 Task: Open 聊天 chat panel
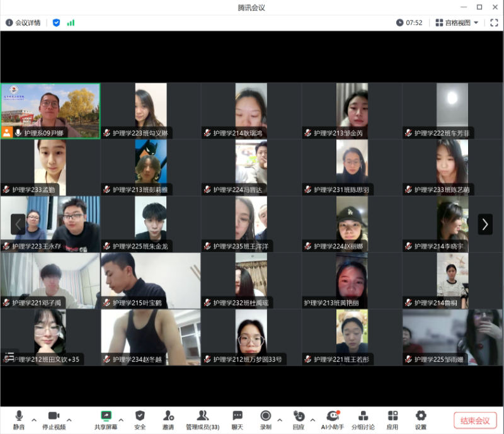click(x=237, y=420)
